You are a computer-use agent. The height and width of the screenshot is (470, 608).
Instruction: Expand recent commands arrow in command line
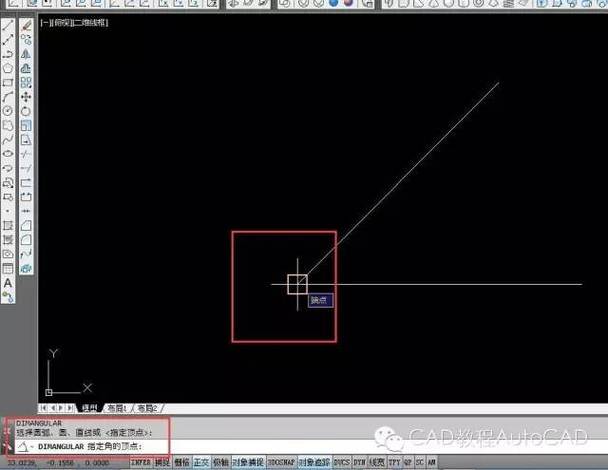[32, 447]
